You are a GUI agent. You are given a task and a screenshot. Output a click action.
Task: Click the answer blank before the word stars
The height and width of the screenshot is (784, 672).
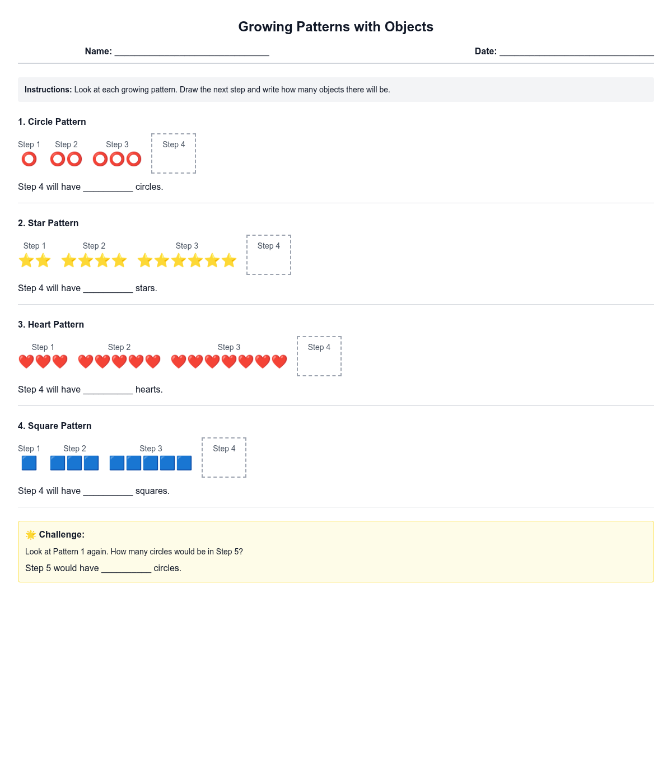(x=108, y=289)
